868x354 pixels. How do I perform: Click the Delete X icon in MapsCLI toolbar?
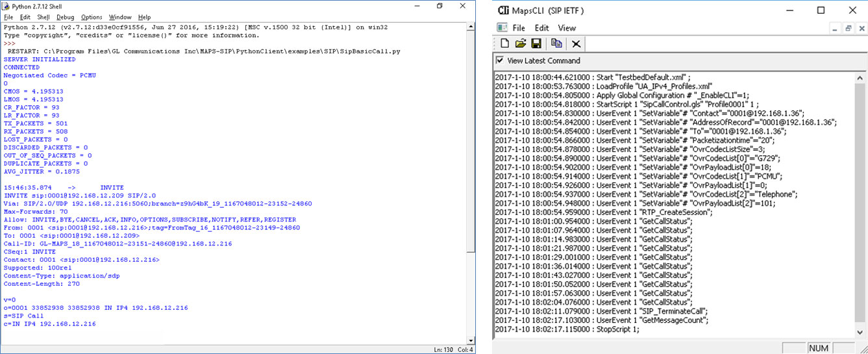(576, 44)
